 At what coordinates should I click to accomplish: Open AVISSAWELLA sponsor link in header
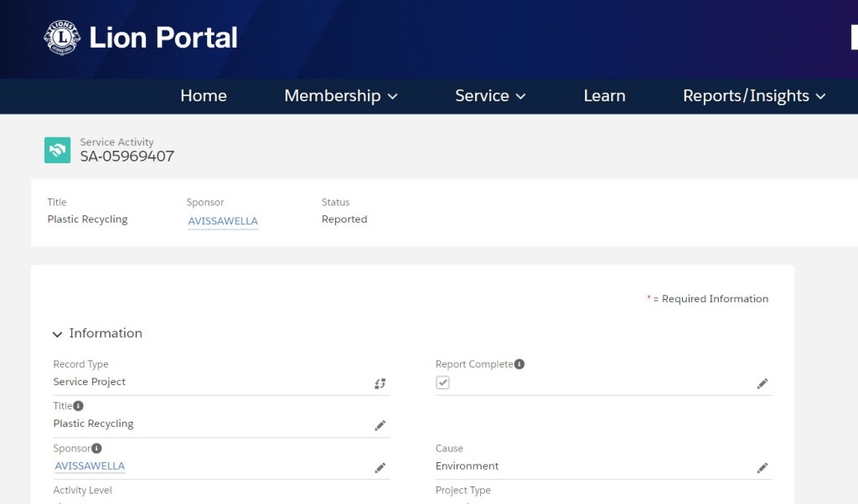coord(223,221)
